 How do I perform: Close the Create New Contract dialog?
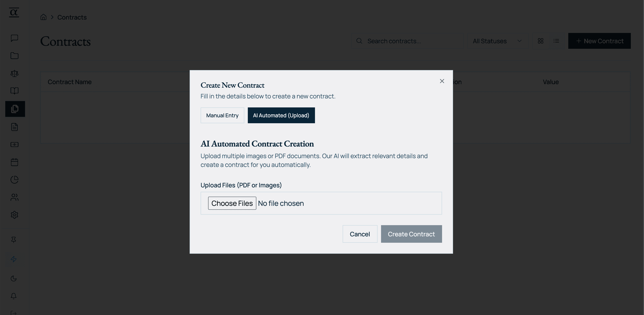[x=442, y=81]
